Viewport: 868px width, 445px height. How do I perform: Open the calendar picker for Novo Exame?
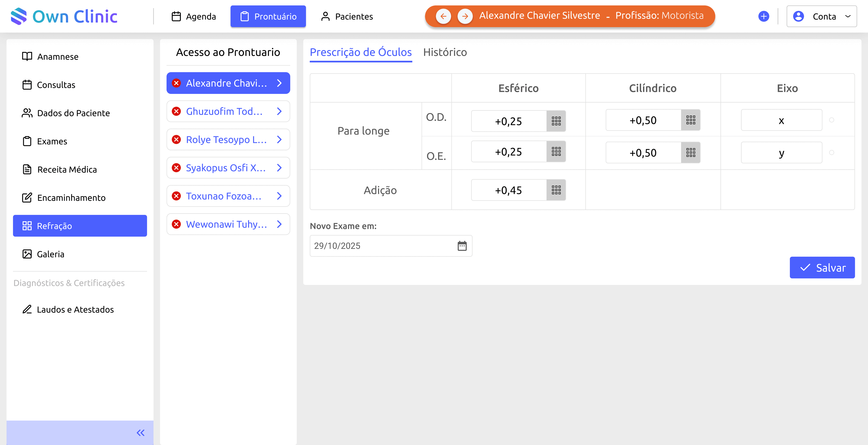click(x=462, y=246)
